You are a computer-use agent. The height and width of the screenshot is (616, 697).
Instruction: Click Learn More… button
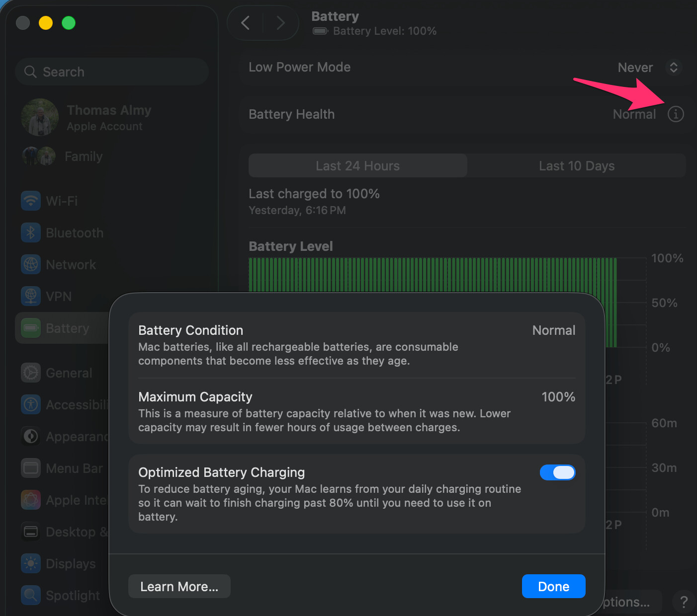point(179,587)
